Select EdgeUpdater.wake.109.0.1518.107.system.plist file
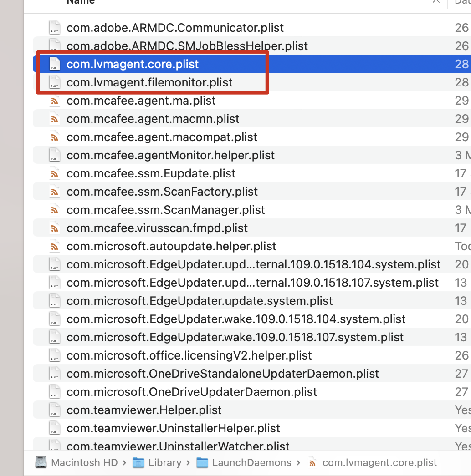471x476 pixels. tap(235, 338)
